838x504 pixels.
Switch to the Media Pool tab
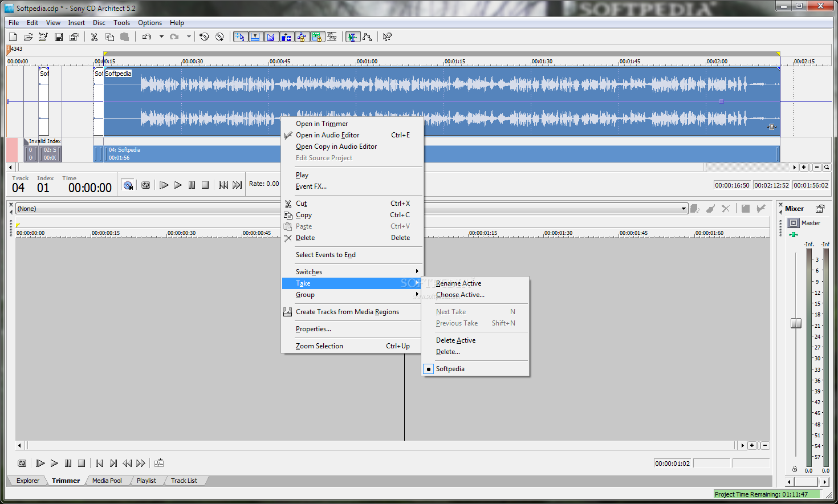pyautogui.click(x=107, y=481)
